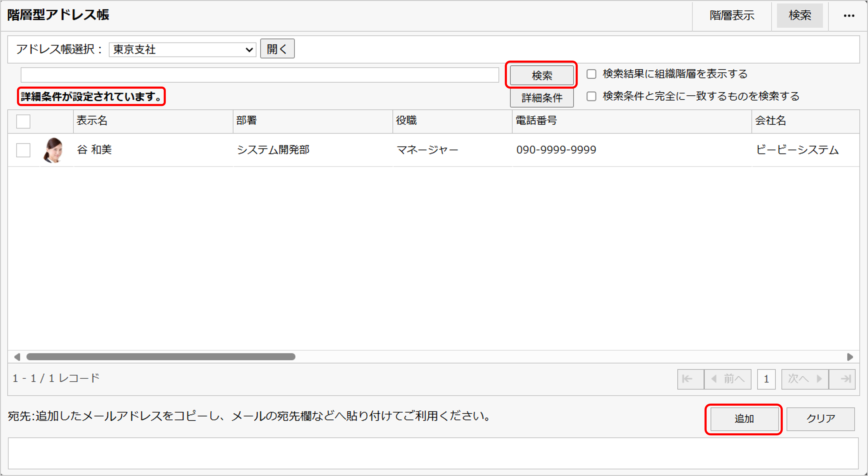Viewport: 868px width, 476px height.
Task: Enable 検索条件と完全に一致するものを検索する checkbox
Action: pos(591,96)
